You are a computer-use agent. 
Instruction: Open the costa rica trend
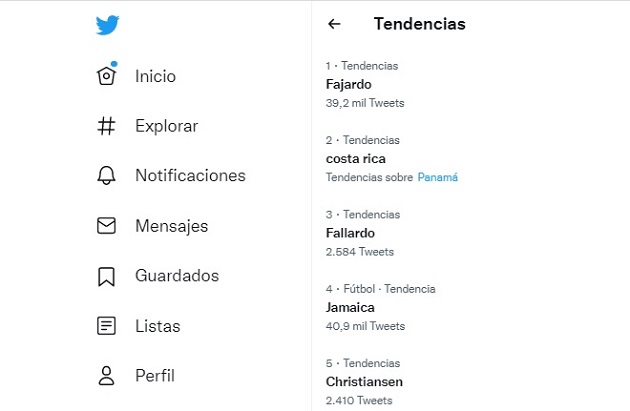[x=356, y=158]
